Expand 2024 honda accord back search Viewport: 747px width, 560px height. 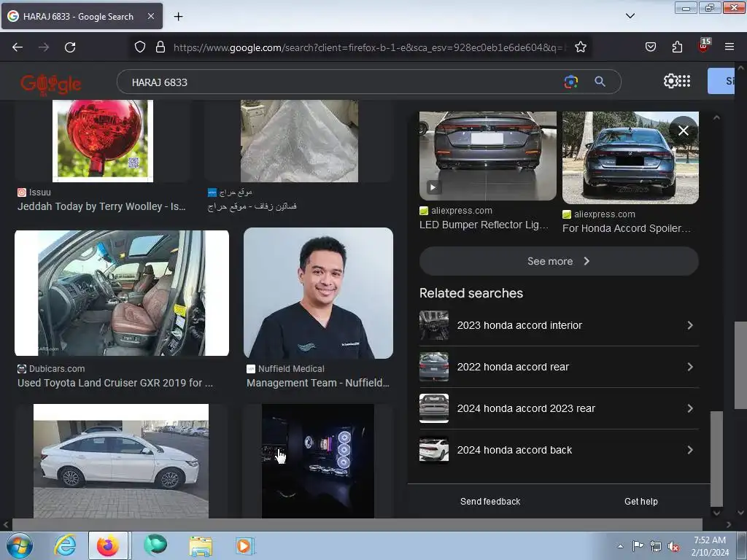tap(559, 450)
